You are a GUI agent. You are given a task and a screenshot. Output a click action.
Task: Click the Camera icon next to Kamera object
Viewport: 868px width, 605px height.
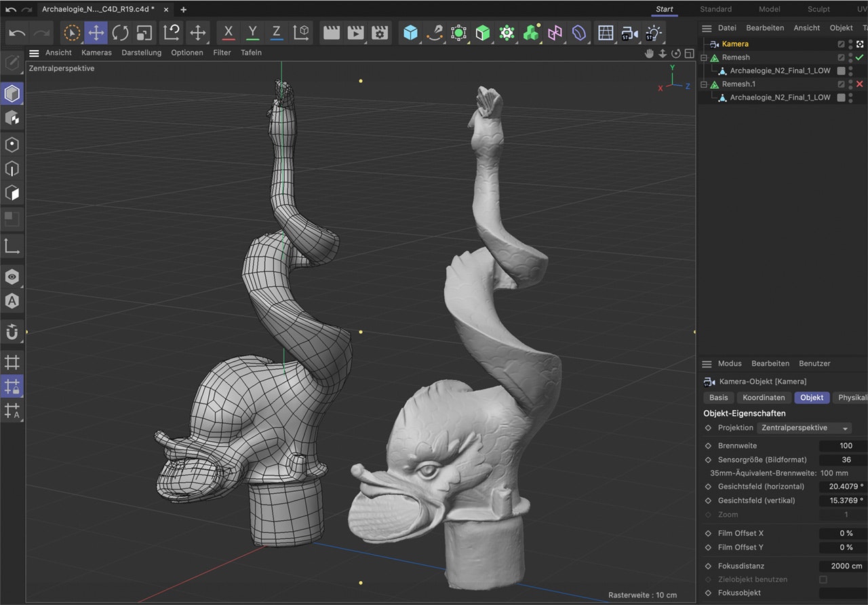[x=713, y=43]
